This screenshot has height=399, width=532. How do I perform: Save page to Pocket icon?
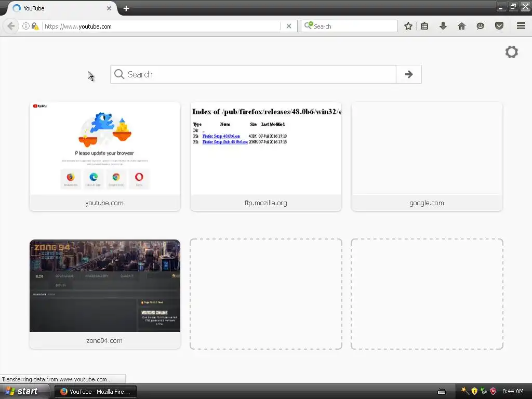point(499,26)
